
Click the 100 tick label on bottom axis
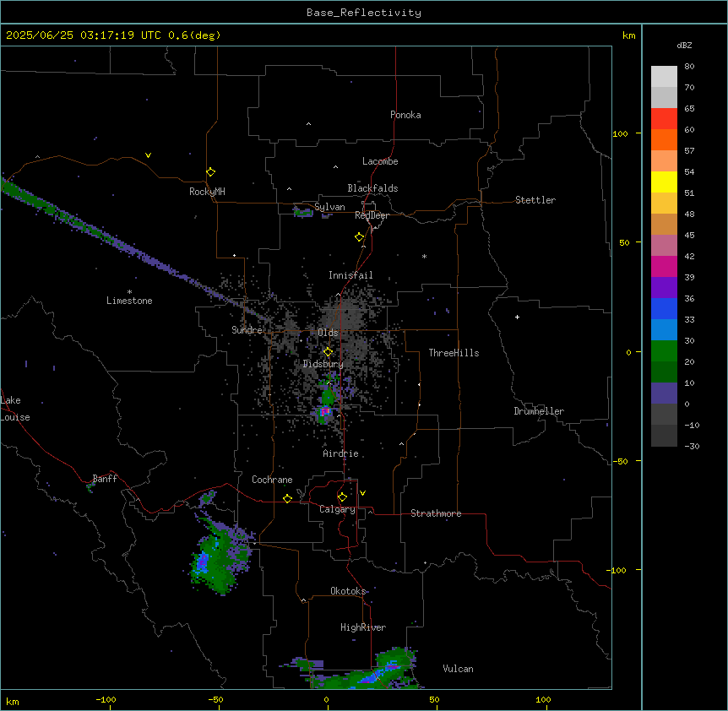point(543,699)
